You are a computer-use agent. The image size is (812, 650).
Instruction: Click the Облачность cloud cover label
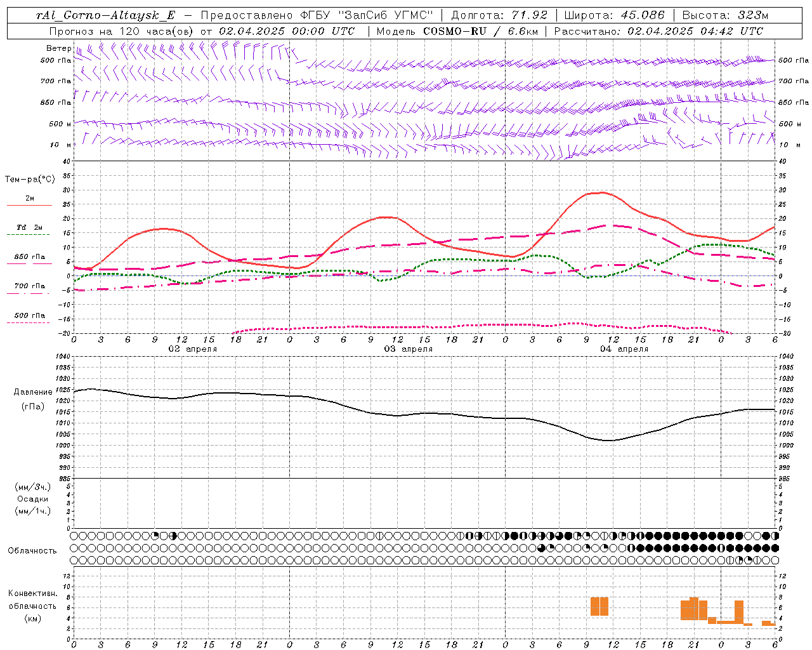click(x=32, y=550)
